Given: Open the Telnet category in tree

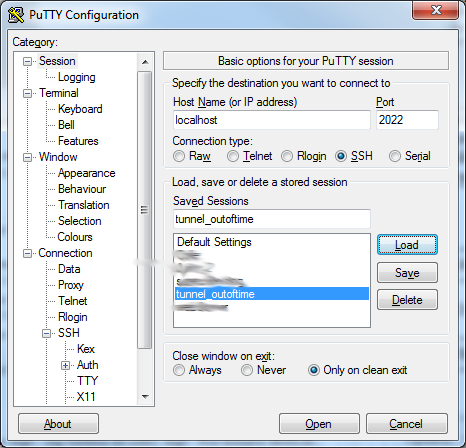Looking at the screenshot, I should pos(72,301).
